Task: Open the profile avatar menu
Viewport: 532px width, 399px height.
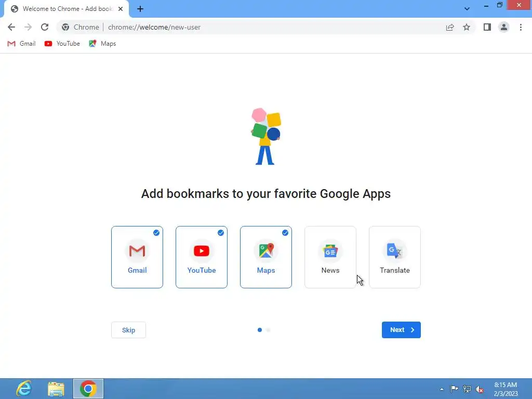Action: (x=504, y=27)
